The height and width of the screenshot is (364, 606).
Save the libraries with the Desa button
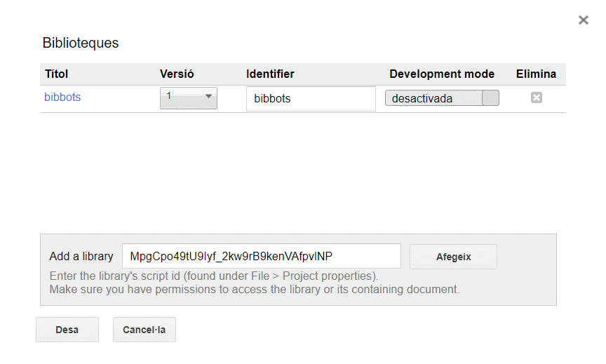click(67, 330)
